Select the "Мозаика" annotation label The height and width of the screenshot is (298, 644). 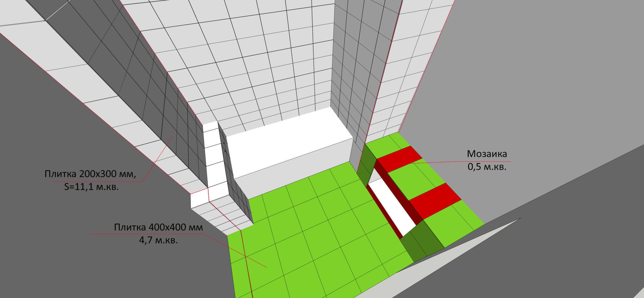pos(487,154)
